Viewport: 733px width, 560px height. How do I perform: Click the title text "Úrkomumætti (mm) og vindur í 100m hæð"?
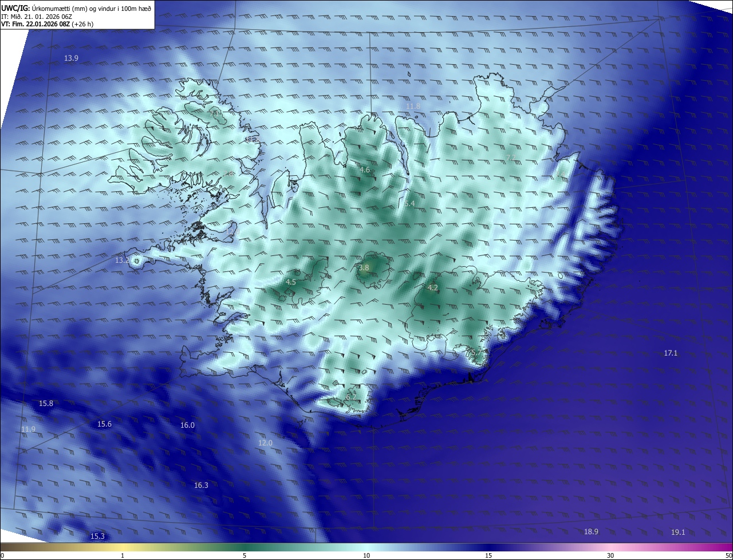91,8
